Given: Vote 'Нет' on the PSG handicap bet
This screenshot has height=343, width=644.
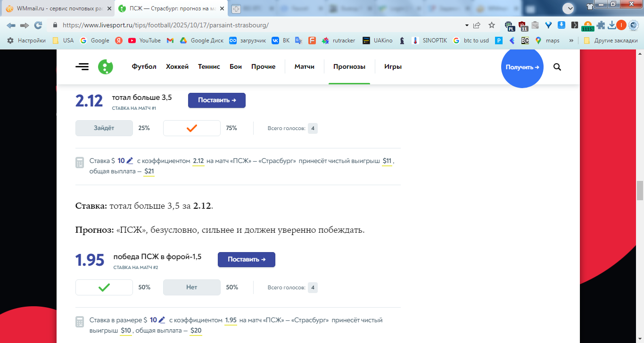Looking at the screenshot, I should pos(192,287).
